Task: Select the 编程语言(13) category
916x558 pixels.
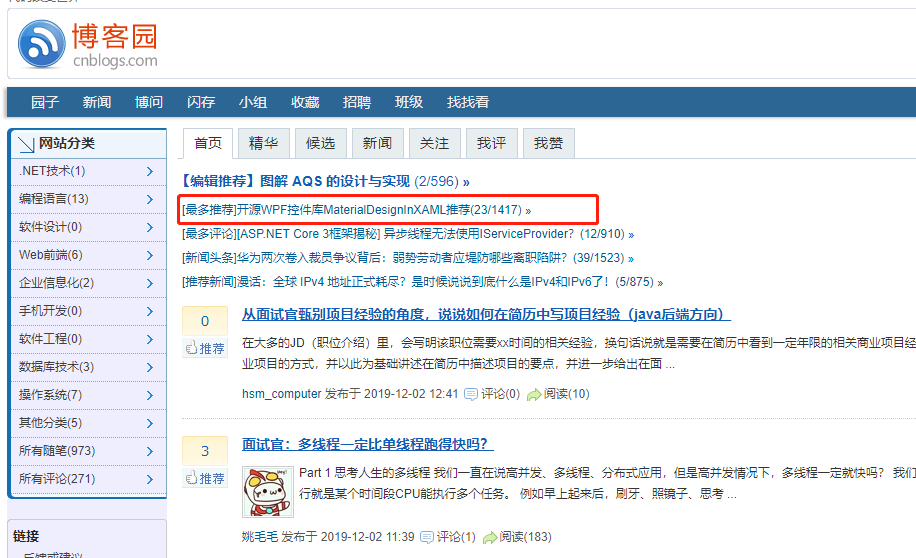Action: click(54, 199)
